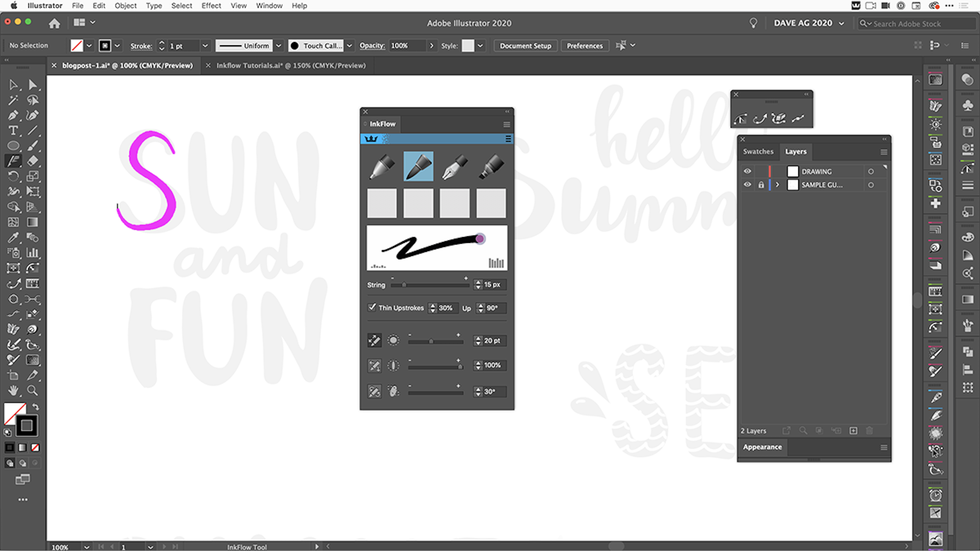980x551 pixels.
Task: Unlock the SAMPLE GU layer
Action: pos(761,184)
